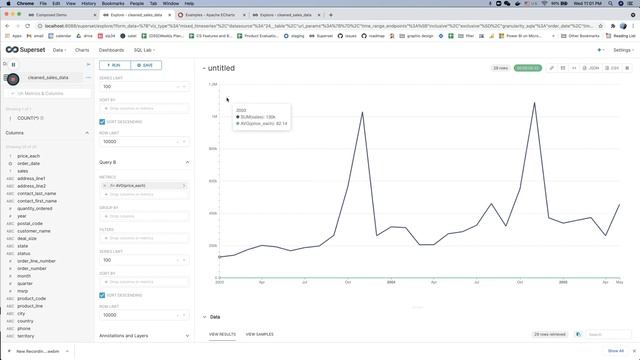Click the results search field
This screenshot has width=640, height=360.
(x=609, y=334)
